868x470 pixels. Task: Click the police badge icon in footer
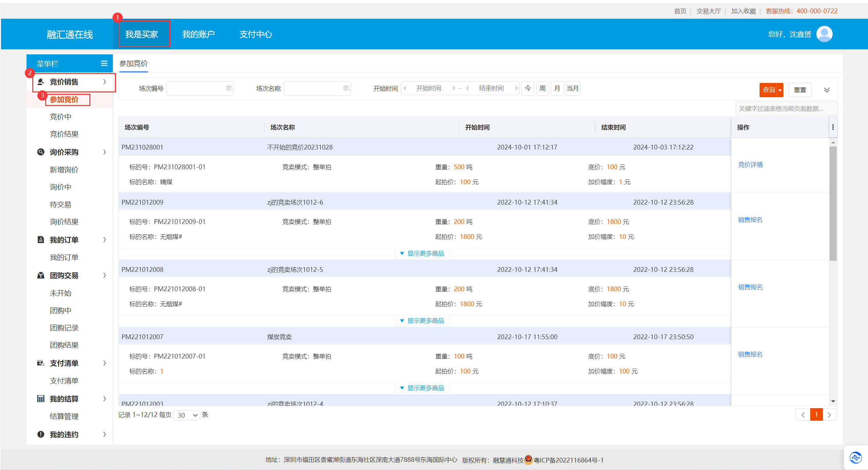(x=528, y=460)
